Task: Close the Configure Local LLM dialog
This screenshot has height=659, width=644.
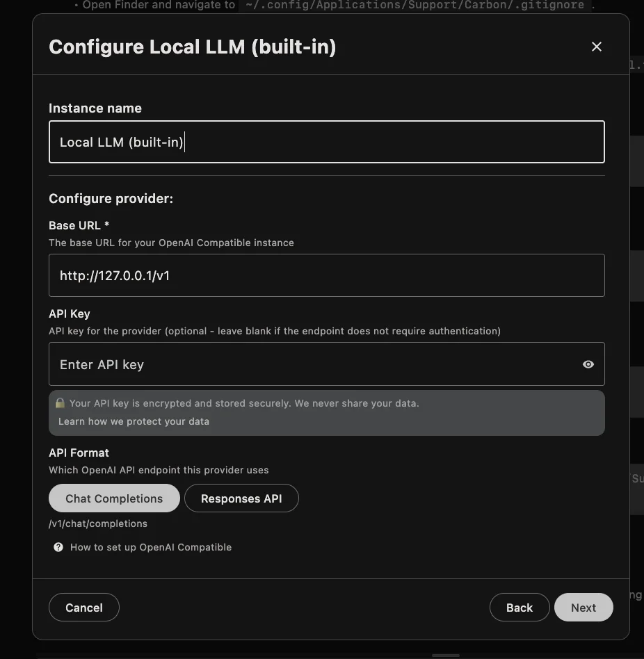Action: 597,47
